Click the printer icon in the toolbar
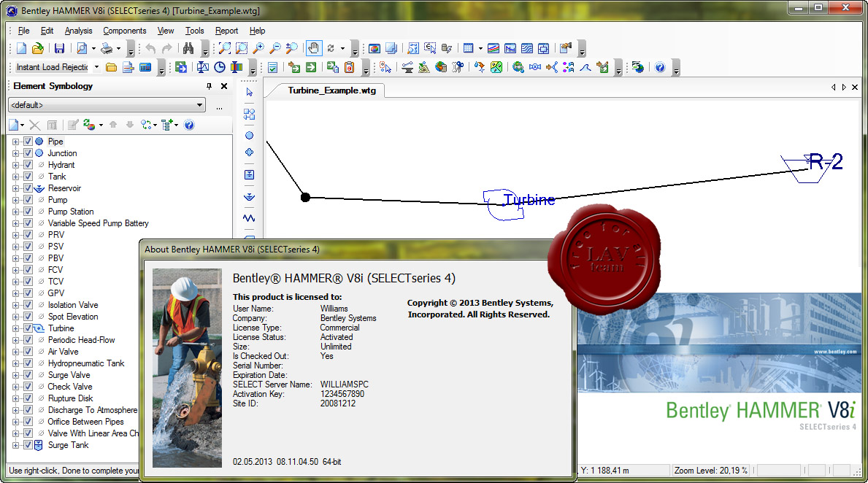The image size is (868, 483). click(107, 49)
